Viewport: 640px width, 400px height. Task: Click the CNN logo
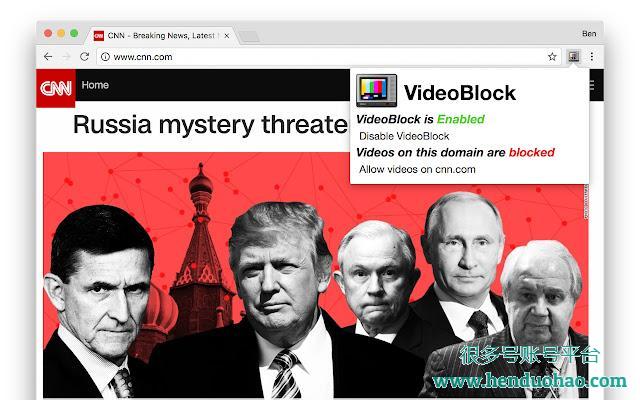[56, 88]
